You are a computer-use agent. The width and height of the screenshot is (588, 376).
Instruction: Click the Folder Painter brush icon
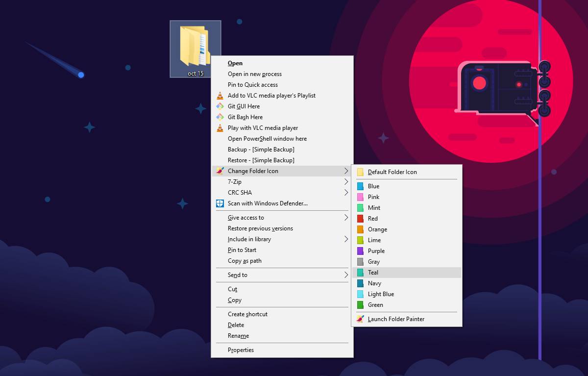(x=220, y=171)
